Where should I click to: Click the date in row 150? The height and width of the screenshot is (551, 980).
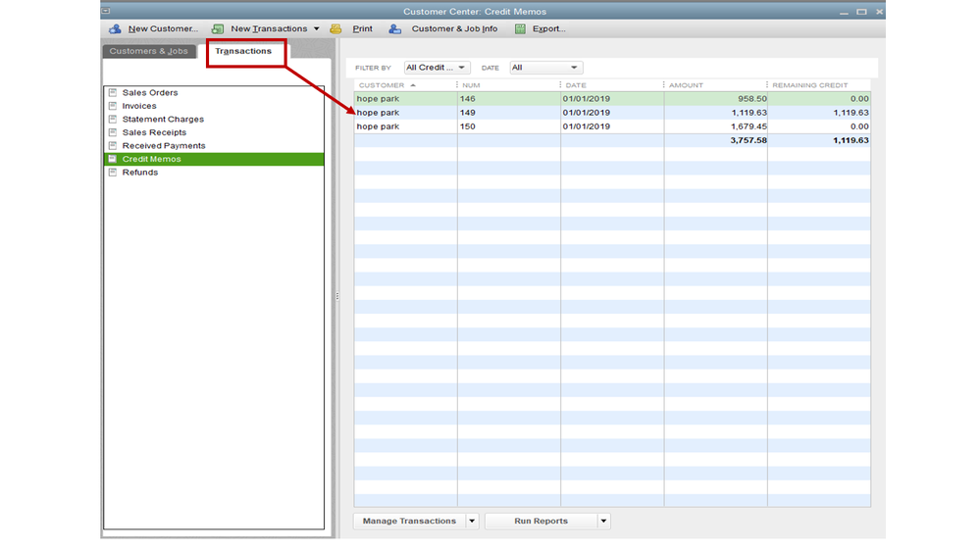click(x=587, y=126)
